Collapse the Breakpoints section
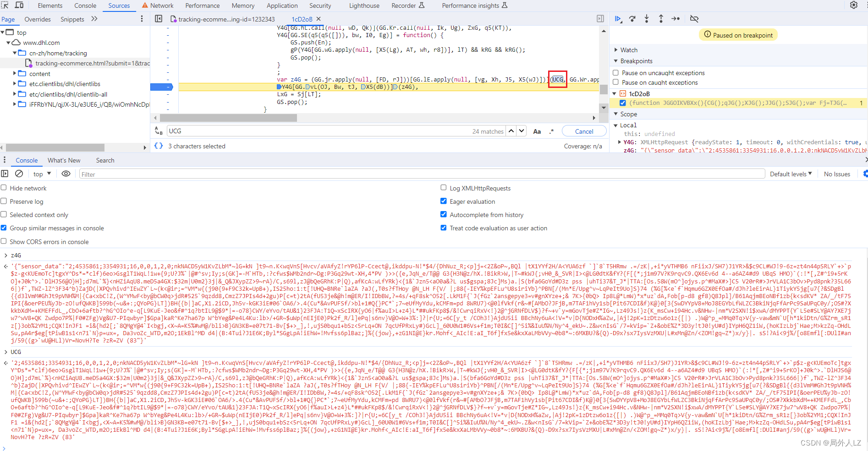The height and width of the screenshot is (451, 868). coord(616,61)
